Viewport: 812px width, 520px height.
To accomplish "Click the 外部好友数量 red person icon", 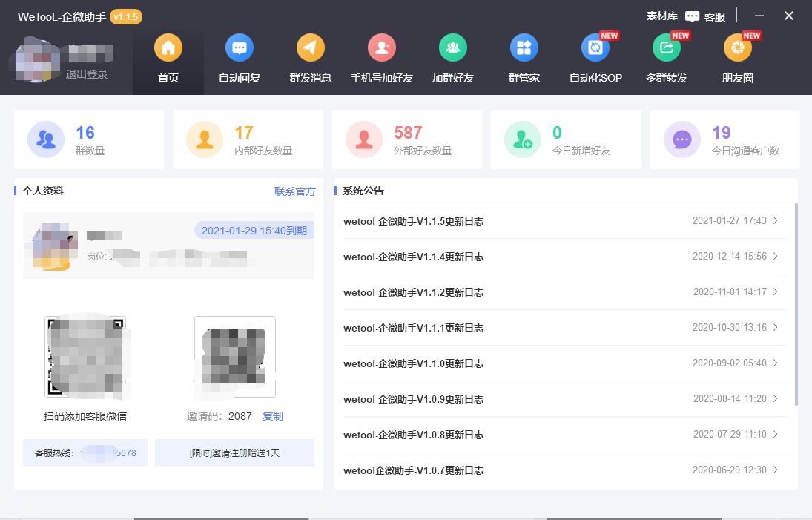I will 363,139.
